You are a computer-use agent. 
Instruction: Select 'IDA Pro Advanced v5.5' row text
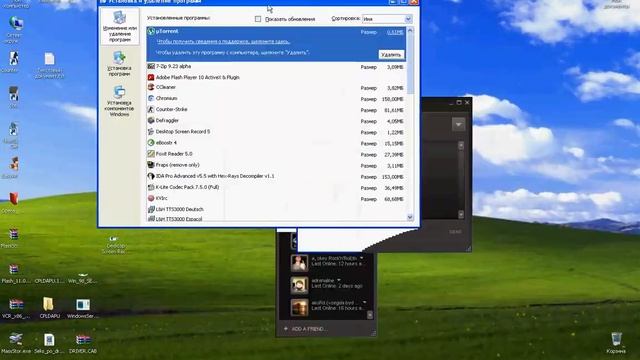pyautogui.click(x=215, y=176)
